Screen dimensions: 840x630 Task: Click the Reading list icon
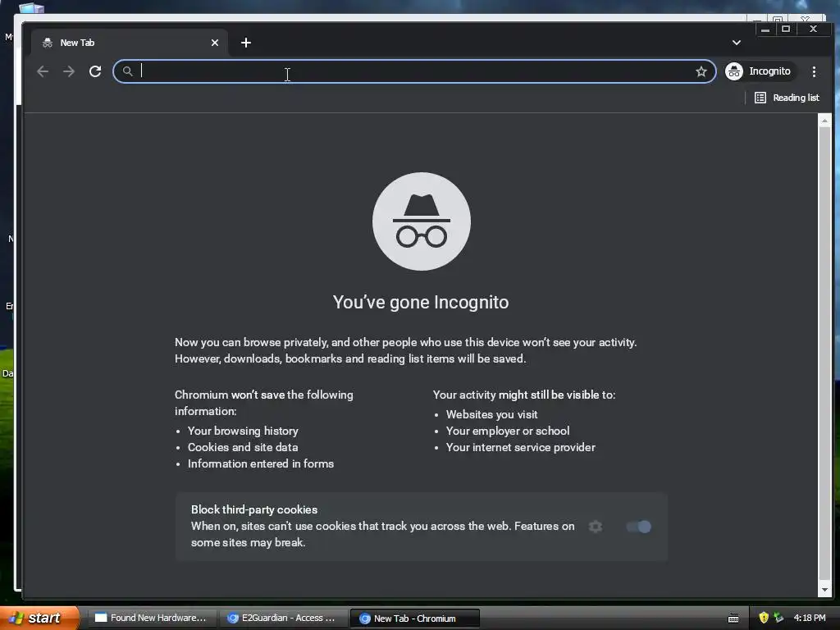[x=760, y=98]
